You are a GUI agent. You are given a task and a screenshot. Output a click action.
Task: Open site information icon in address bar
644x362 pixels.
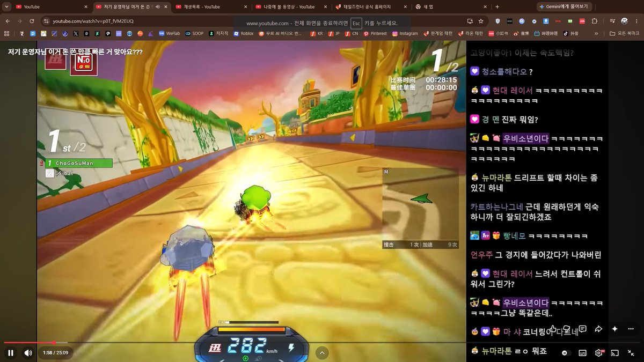pos(46,21)
